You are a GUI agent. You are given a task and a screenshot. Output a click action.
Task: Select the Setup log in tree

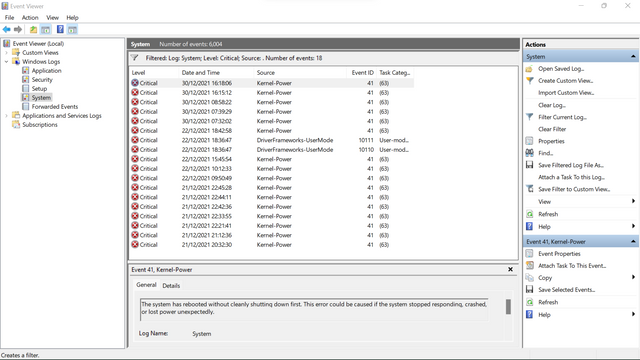pos(39,88)
